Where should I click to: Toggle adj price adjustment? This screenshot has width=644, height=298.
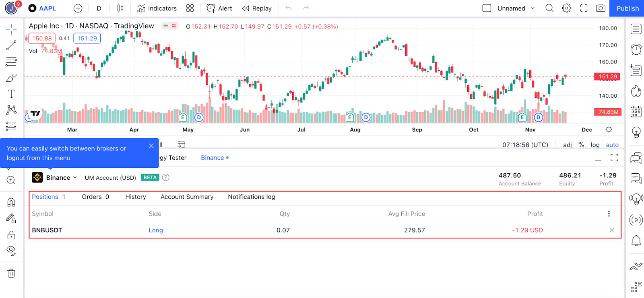click(x=568, y=145)
